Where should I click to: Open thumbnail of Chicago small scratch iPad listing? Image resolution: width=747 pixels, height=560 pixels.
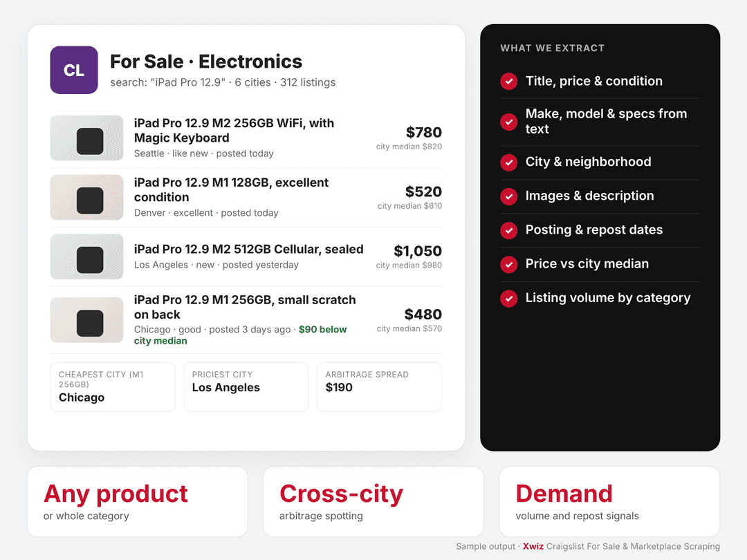pyautogui.click(x=86, y=320)
